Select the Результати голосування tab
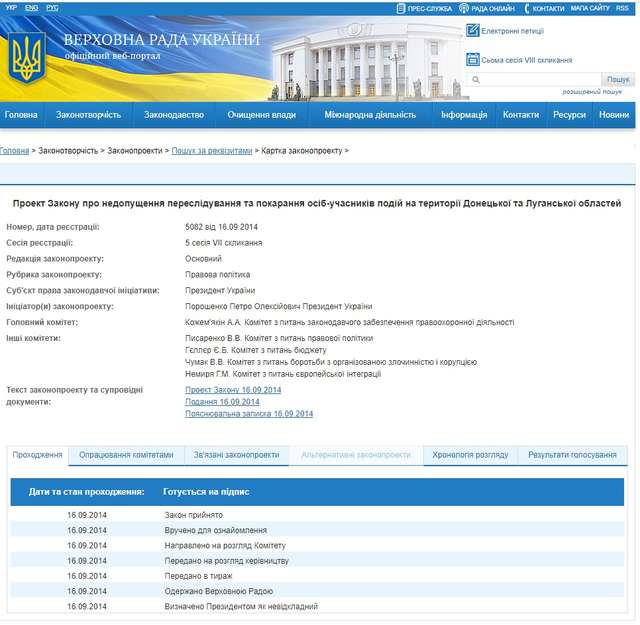The height and width of the screenshot is (625, 640). [x=572, y=455]
